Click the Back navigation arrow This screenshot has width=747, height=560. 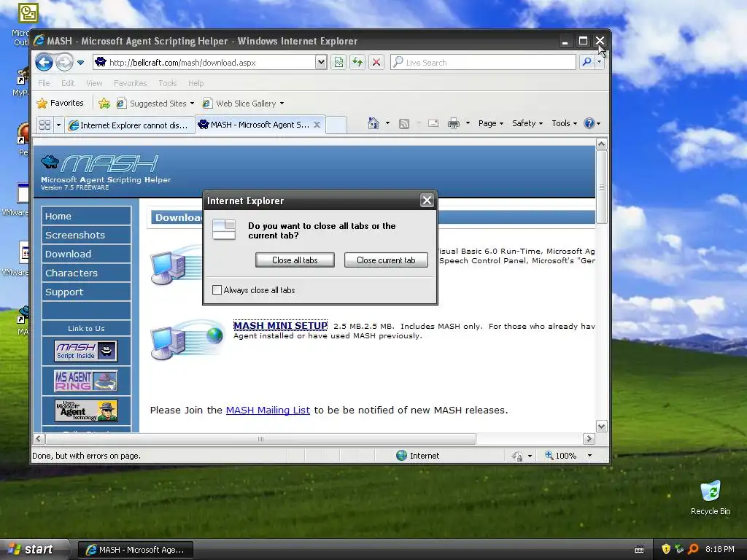(44, 62)
